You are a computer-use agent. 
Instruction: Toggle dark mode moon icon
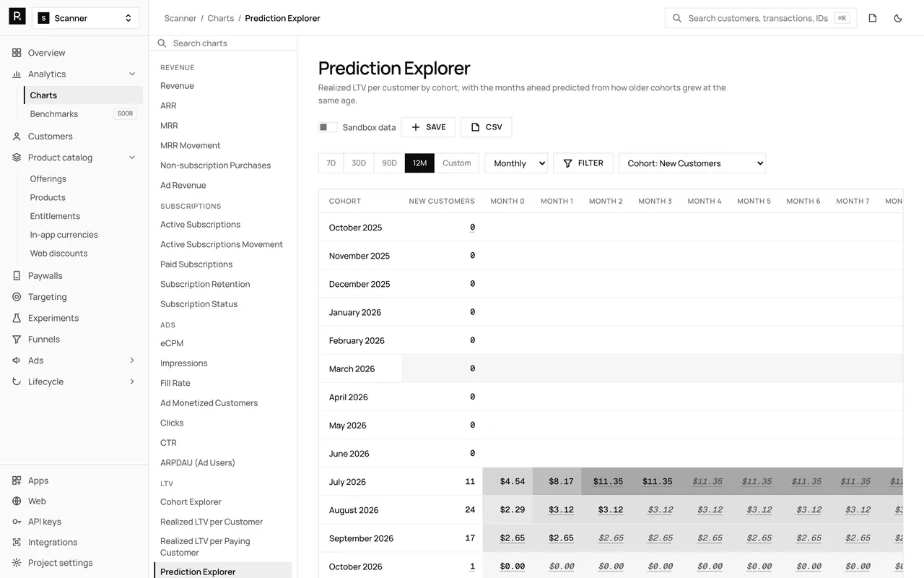click(898, 18)
